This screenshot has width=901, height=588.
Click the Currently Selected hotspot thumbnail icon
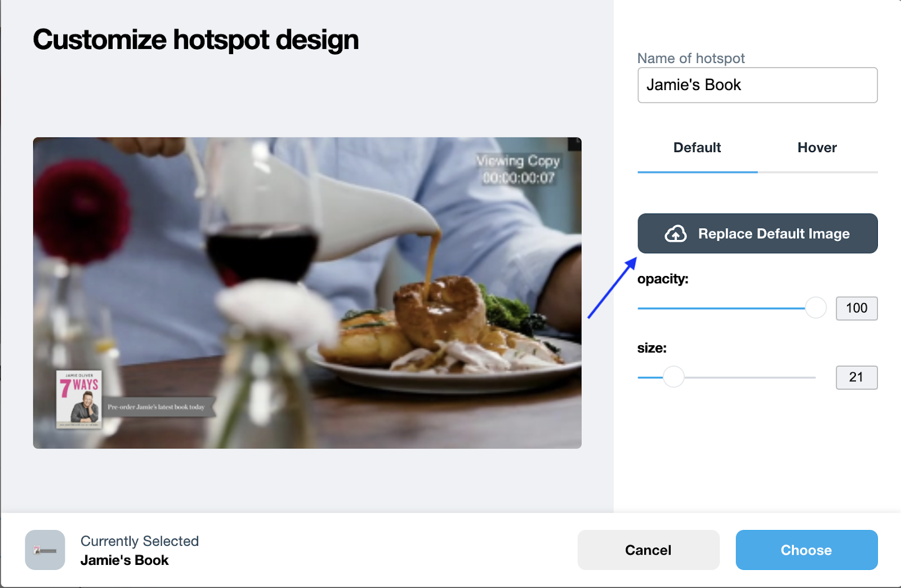(45, 550)
